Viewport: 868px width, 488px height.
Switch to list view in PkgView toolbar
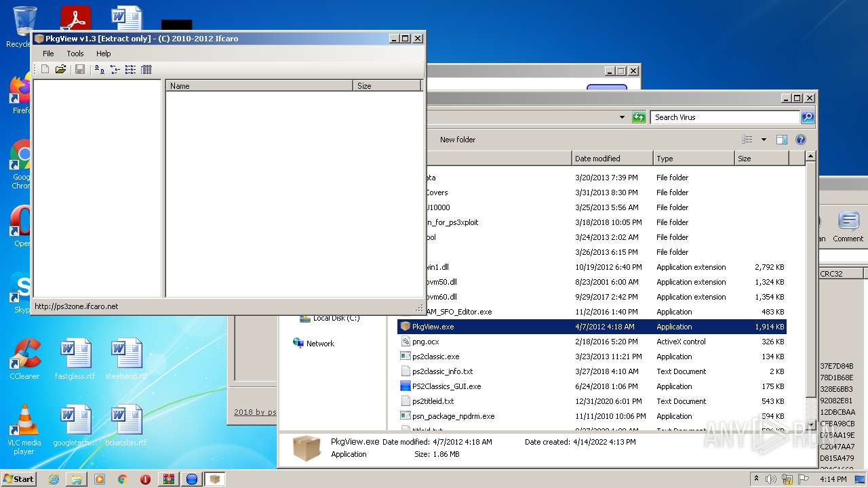tap(130, 69)
